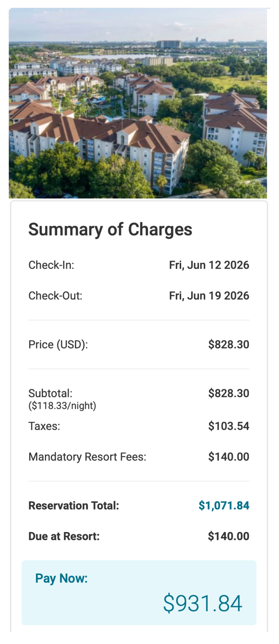The height and width of the screenshot is (644, 279).
Task: Click the $1,071.84 reservation total amount
Action: (224, 505)
